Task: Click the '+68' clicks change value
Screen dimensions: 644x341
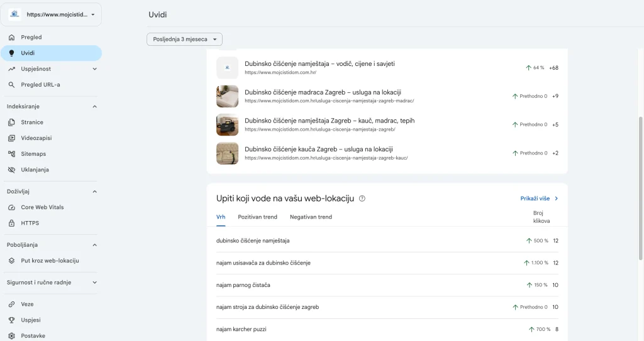Action: pos(553,68)
